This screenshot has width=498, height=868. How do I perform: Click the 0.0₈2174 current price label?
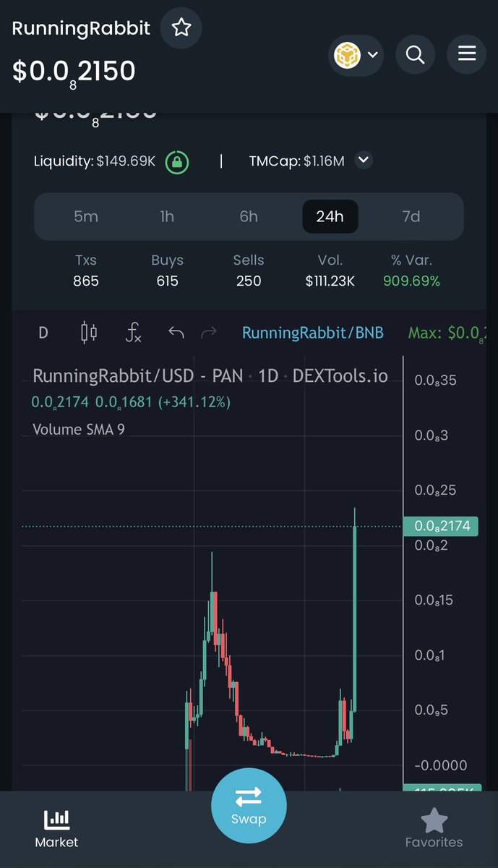pyautogui.click(x=441, y=526)
